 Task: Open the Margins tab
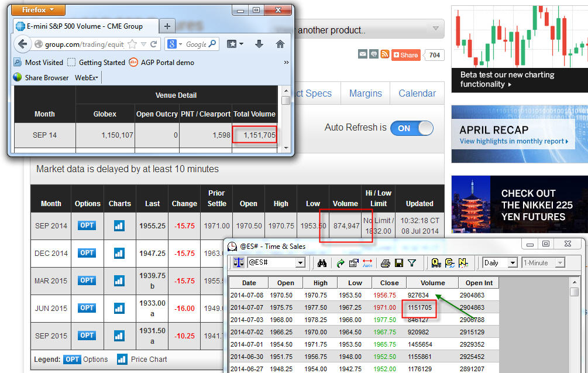click(365, 93)
